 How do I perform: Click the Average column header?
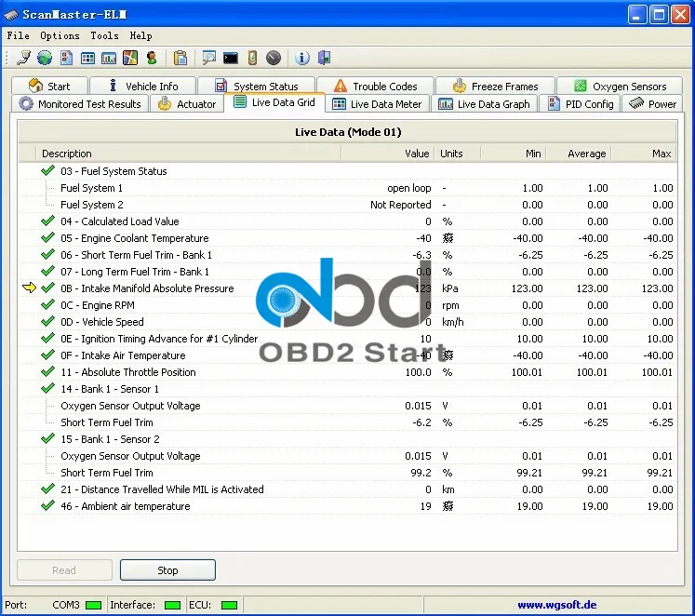579,154
